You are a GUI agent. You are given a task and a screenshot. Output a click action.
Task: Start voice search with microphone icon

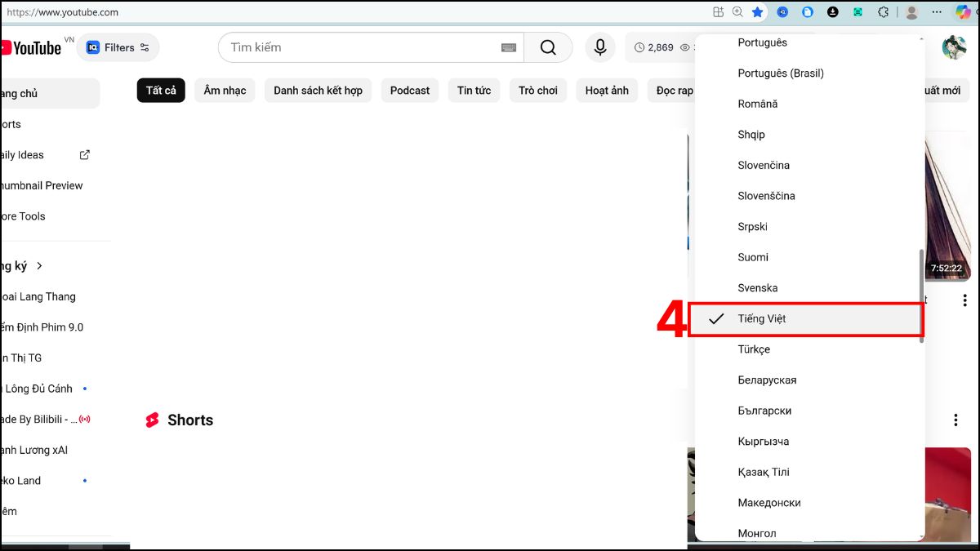coord(600,47)
